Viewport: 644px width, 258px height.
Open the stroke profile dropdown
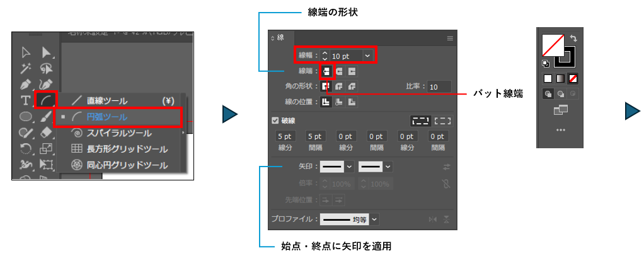point(375,219)
